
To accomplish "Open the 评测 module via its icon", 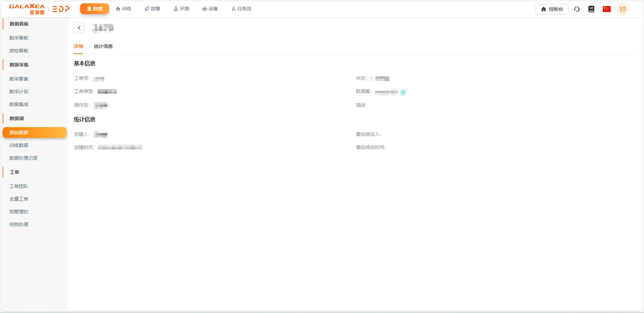I will click(181, 9).
